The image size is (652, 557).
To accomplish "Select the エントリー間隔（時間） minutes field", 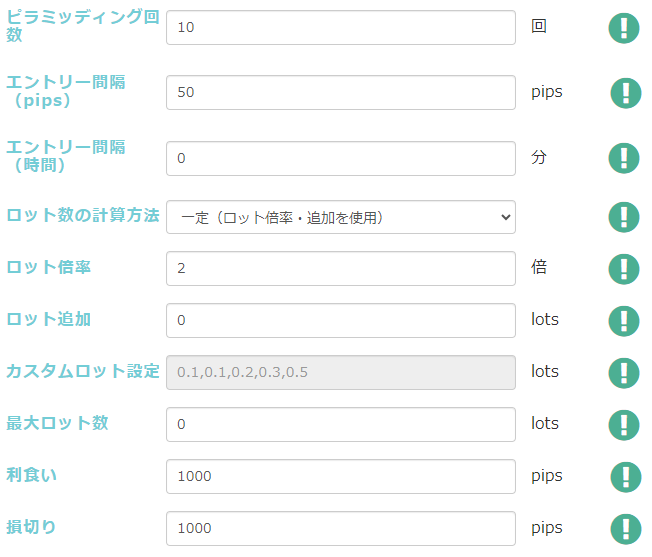I will [x=341, y=158].
